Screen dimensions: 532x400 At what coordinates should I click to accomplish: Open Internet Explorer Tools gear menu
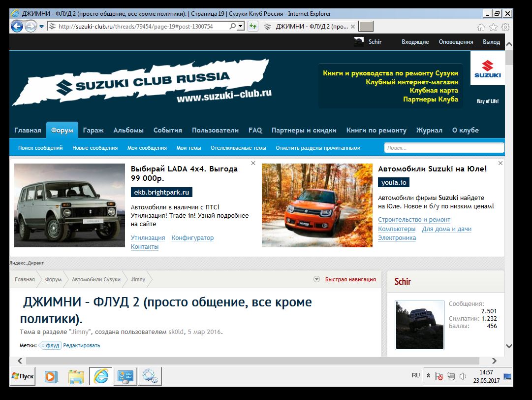pyautogui.click(x=505, y=27)
